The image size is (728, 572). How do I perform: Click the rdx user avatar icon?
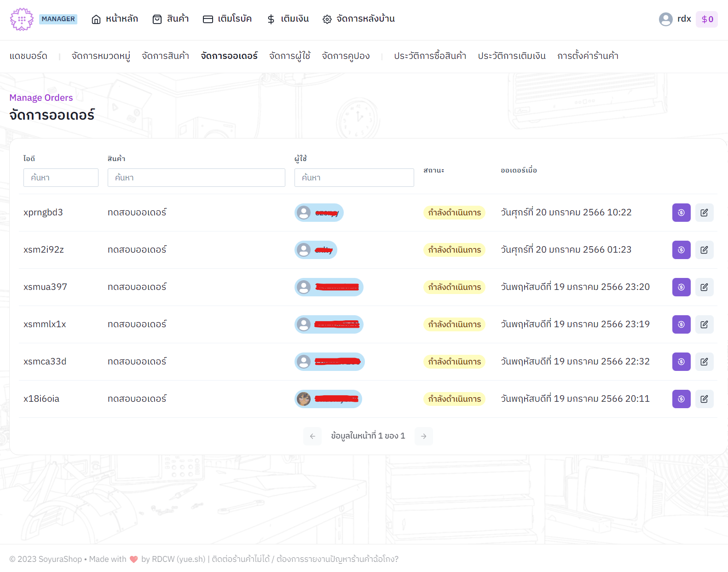(x=665, y=19)
